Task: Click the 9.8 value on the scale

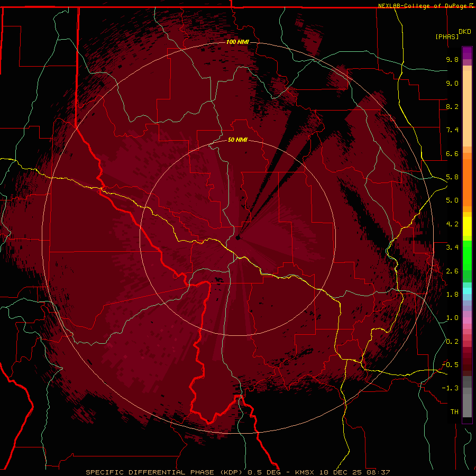Action: click(x=452, y=59)
